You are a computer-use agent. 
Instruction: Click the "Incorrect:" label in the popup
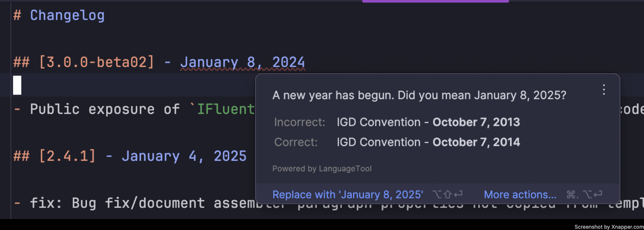299,122
